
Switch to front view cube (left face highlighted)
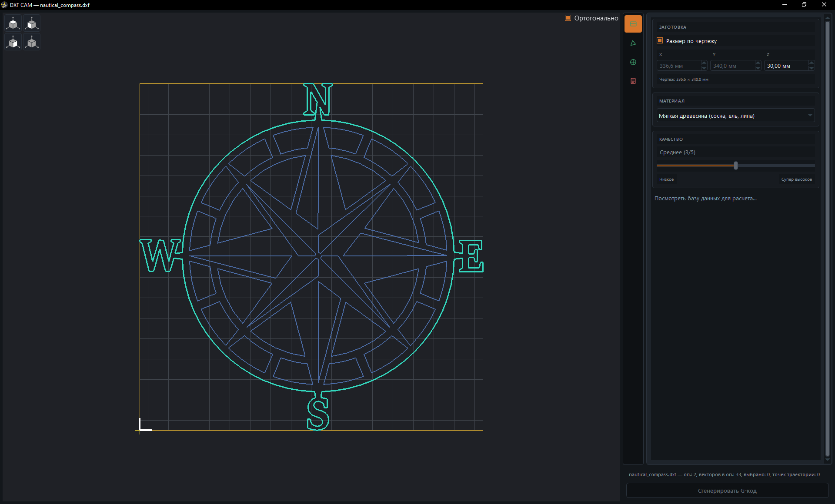tap(32, 23)
